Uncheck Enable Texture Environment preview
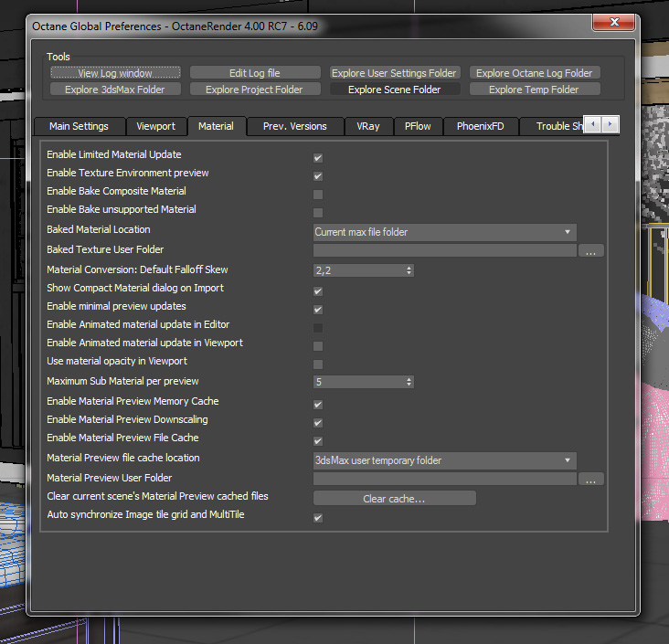Screen dimensions: 669x644 (318, 176)
